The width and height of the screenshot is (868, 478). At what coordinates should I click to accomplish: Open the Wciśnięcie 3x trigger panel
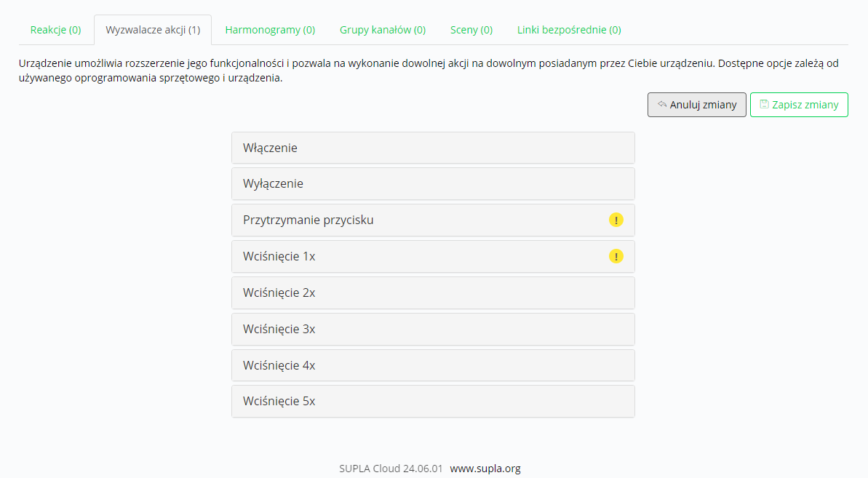[433, 329]
